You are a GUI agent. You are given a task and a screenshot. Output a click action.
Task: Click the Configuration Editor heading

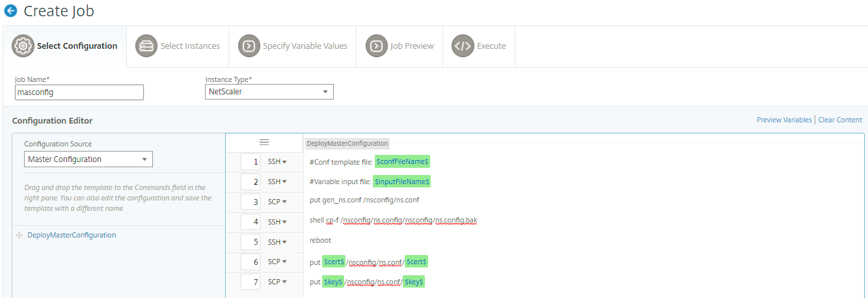pyautogui.click(x=52, y=120)
